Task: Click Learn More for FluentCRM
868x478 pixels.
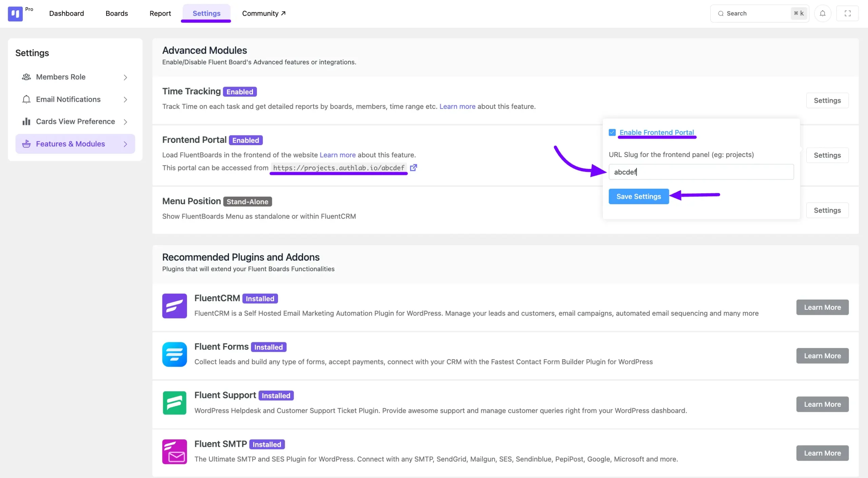Action: click(822, 307)
